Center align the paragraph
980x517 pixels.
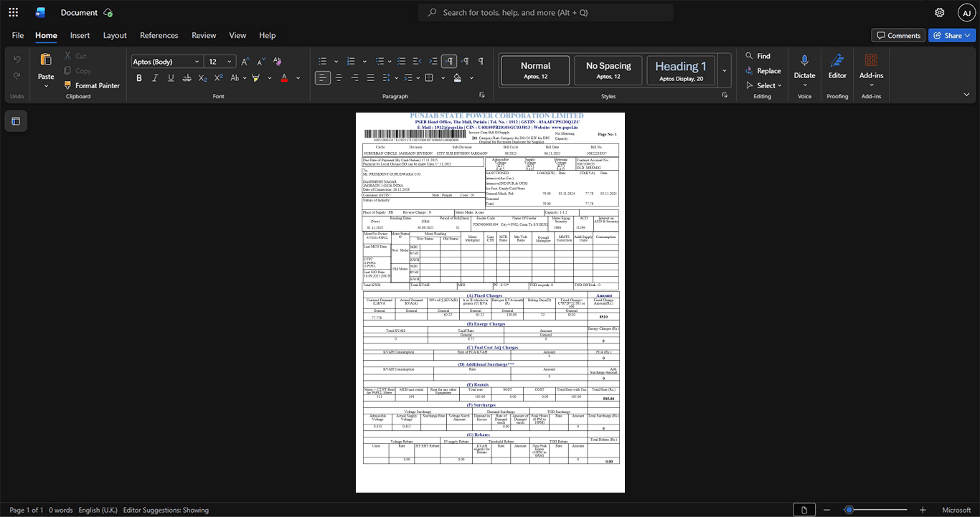tap(339, 77)
